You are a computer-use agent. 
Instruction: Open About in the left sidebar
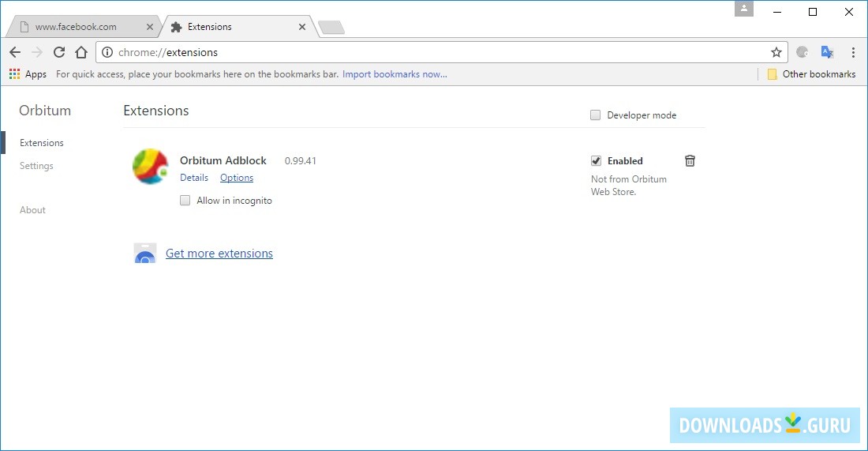tap(32, 210)
